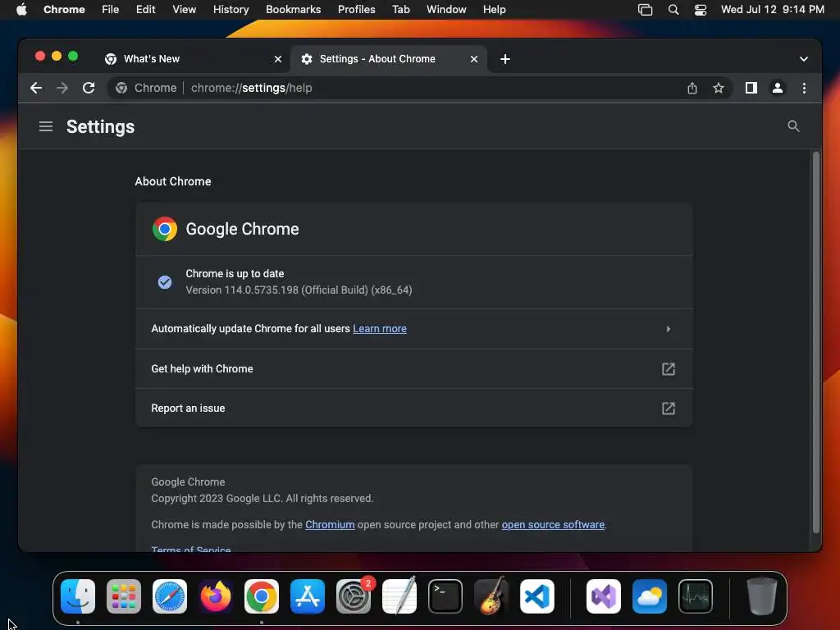Open Chrome's three-dot menu
Image resolution: width=840 pixels, height=630 pixels.
coord(804,88)
